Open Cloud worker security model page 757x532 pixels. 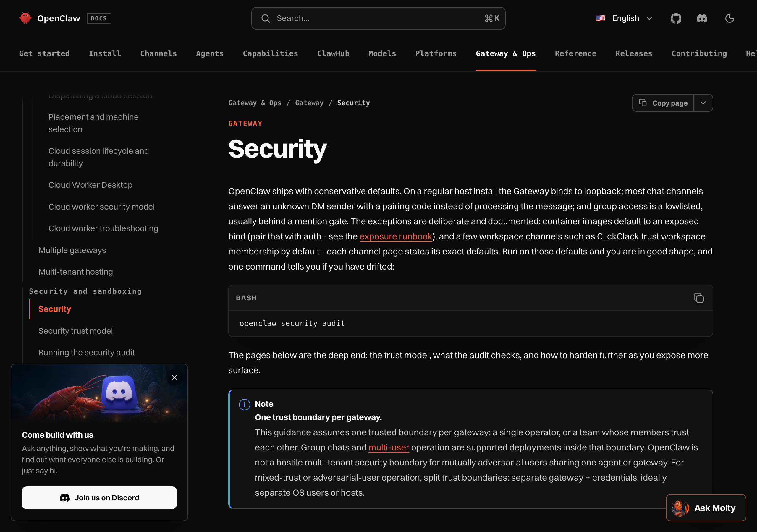tap(101, 207)
